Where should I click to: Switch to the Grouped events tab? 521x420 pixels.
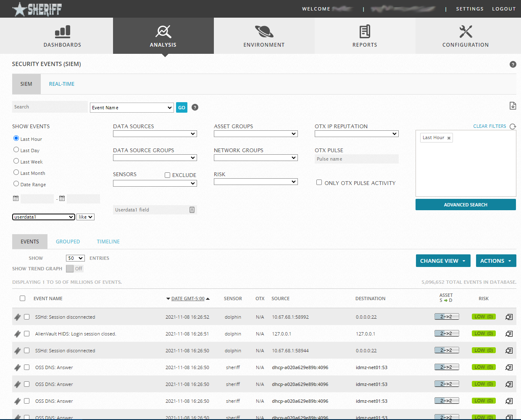(68, 242)
